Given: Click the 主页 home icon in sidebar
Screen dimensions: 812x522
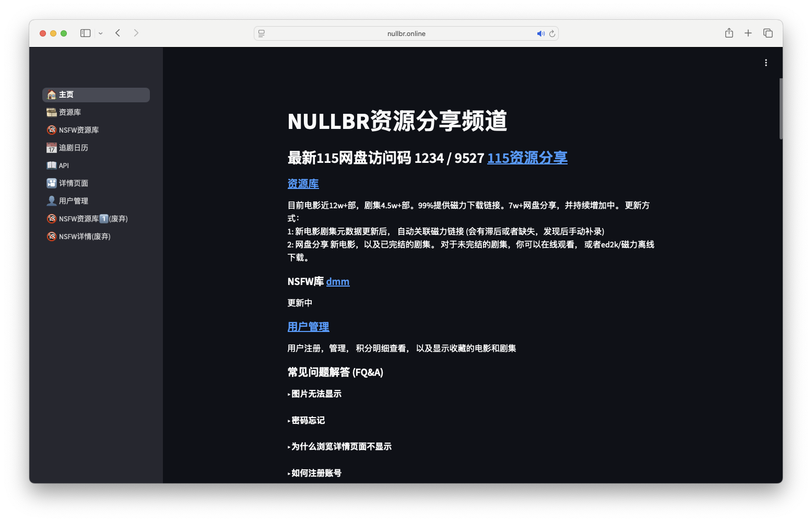Looking at the screenshot, I should (x=51, y=94).
